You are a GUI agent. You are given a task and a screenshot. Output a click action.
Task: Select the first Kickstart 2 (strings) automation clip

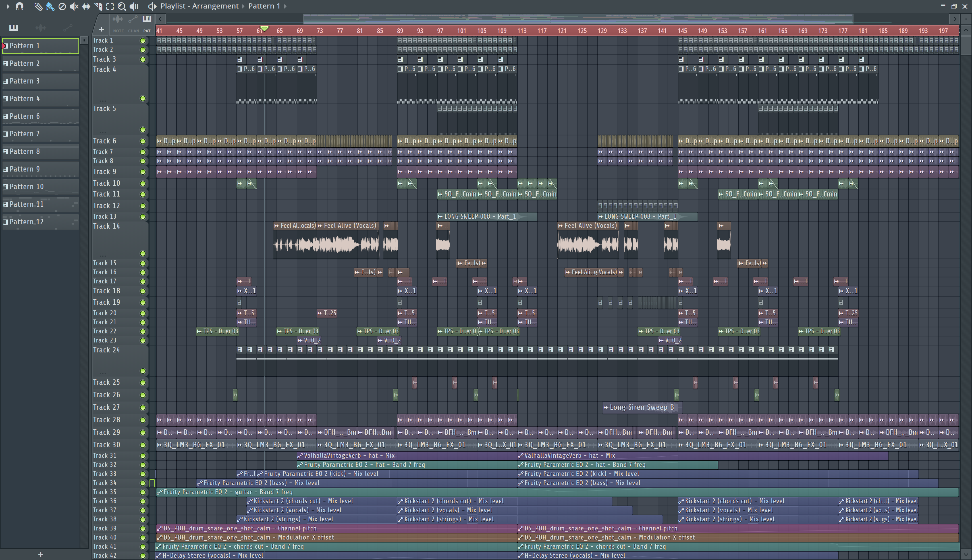pyautogui.click(x=316, y=519)
